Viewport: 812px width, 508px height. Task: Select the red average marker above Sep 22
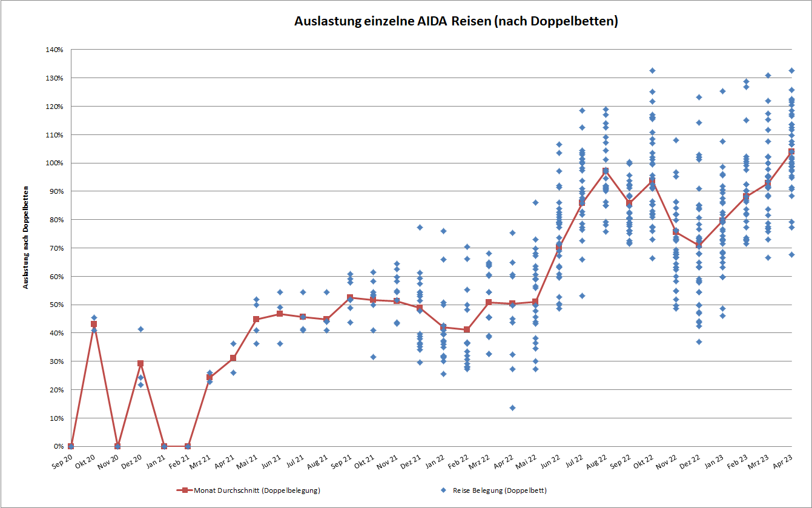pyautogui.click(x=629, y=203)
